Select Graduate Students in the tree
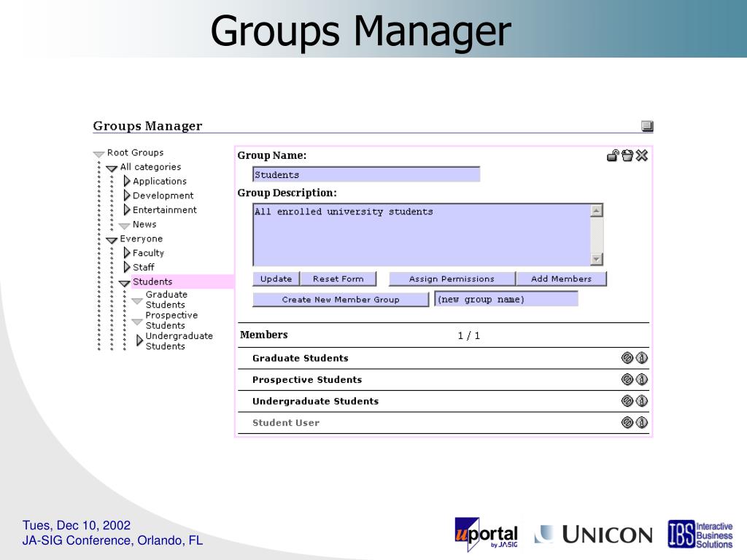 166,300
